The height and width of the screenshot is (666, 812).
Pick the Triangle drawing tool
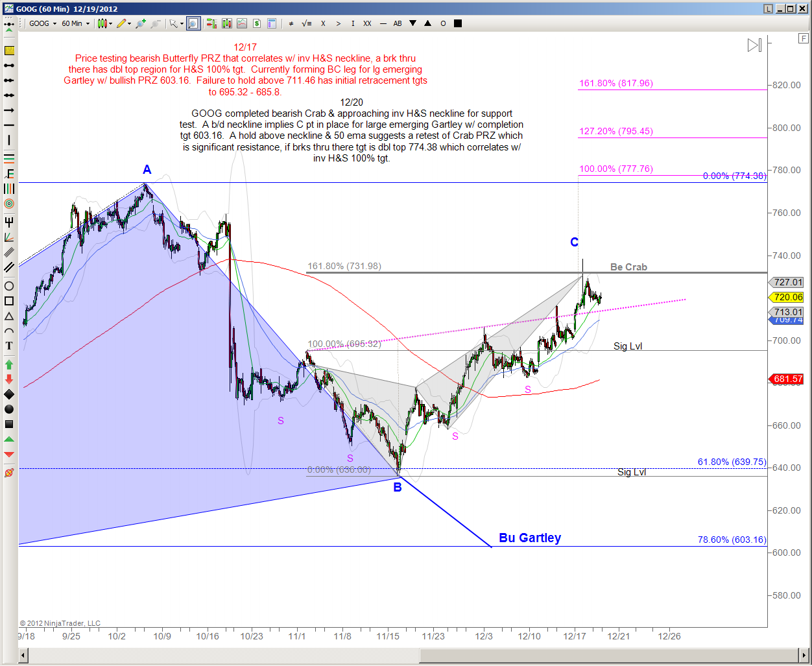tap(9, 316)
